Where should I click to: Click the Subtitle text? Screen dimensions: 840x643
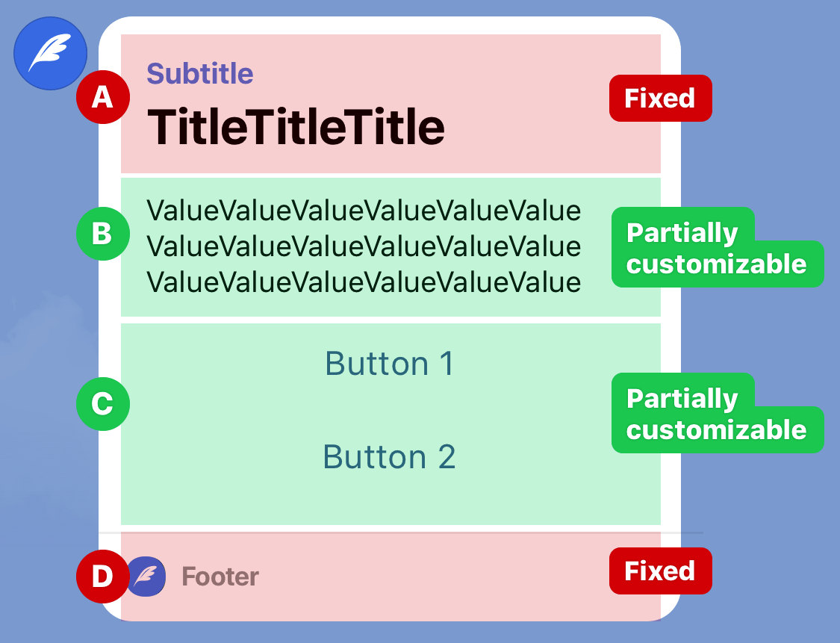[x=200, y=73]
